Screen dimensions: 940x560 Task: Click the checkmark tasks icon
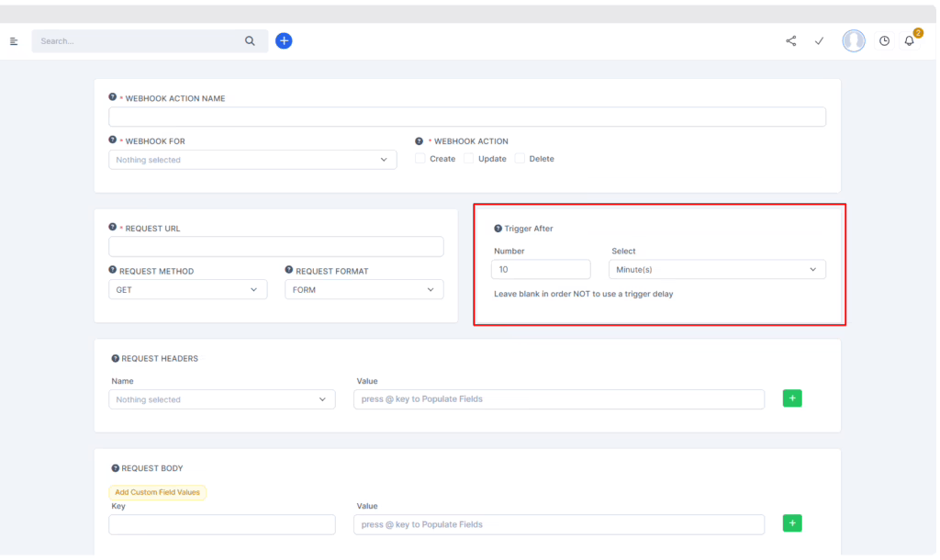pyautogui.click(x=819, y=41)
